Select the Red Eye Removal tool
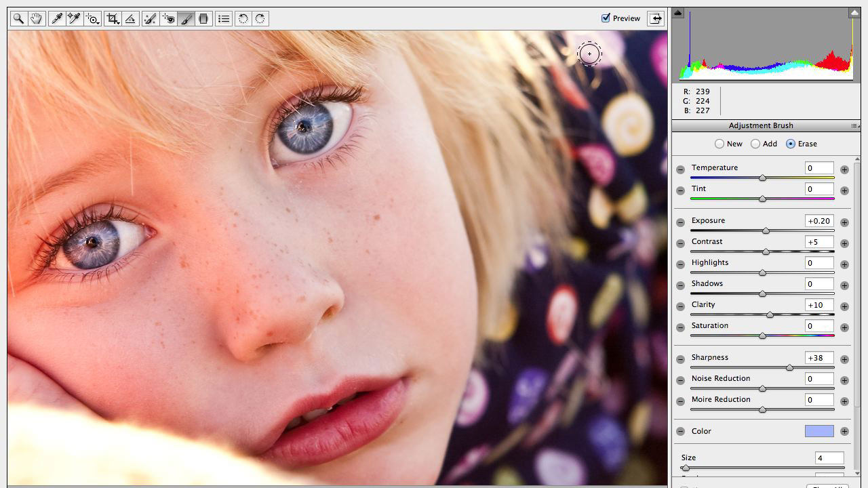 168,19
